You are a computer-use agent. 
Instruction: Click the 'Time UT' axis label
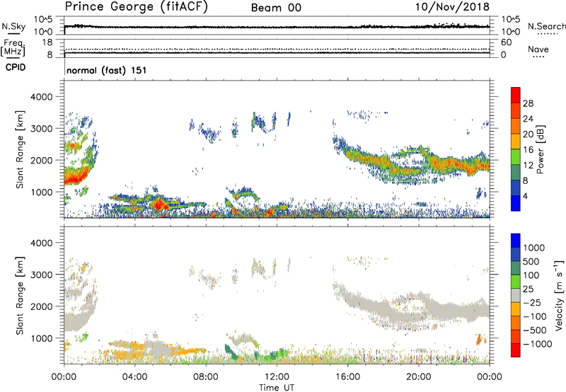click(277, 387)
